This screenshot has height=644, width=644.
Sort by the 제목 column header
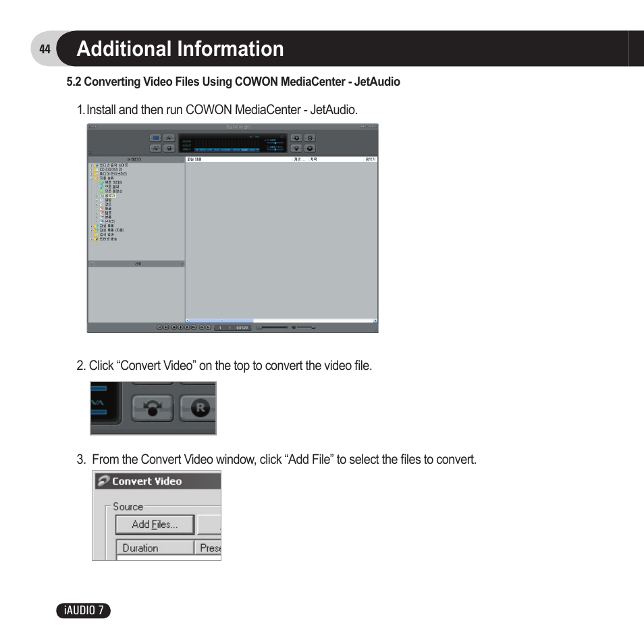[336, 159]
